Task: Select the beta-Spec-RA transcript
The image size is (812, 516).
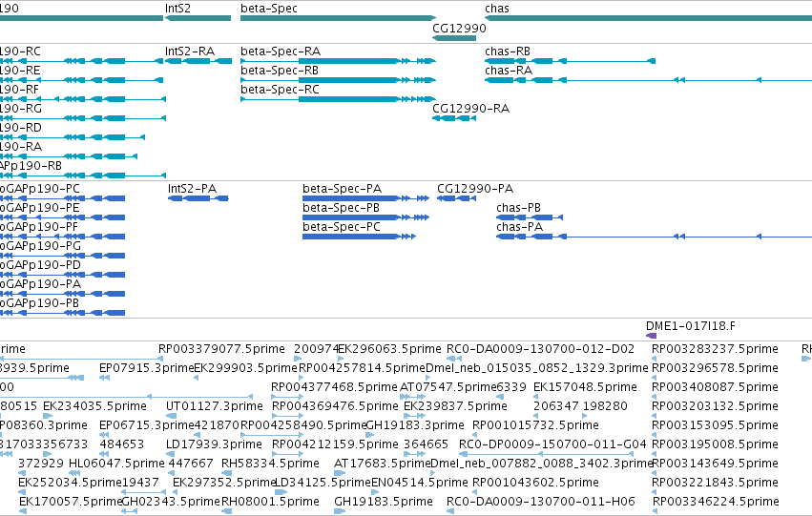Action: pyautogui.click(x=281, y=52)
